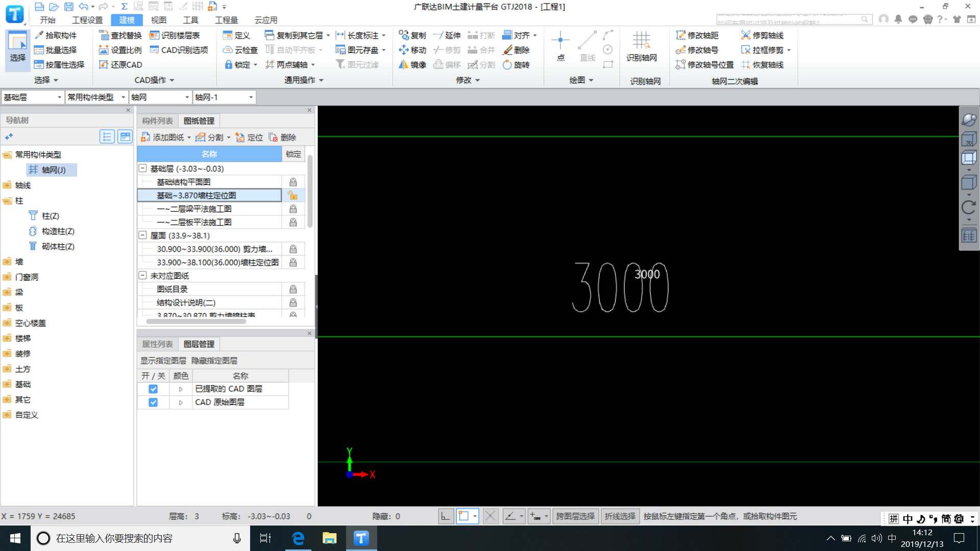Click the 拾取构件 pick component tool
Viewport: 980px width, 551px height.
pyautogui.click(x=56, y=35)
